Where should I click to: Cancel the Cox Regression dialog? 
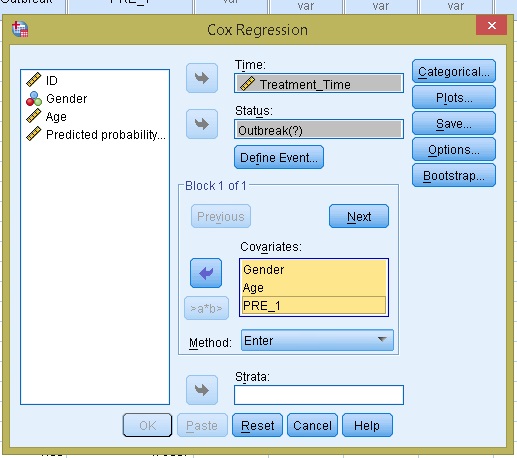(x=312, y=425)
